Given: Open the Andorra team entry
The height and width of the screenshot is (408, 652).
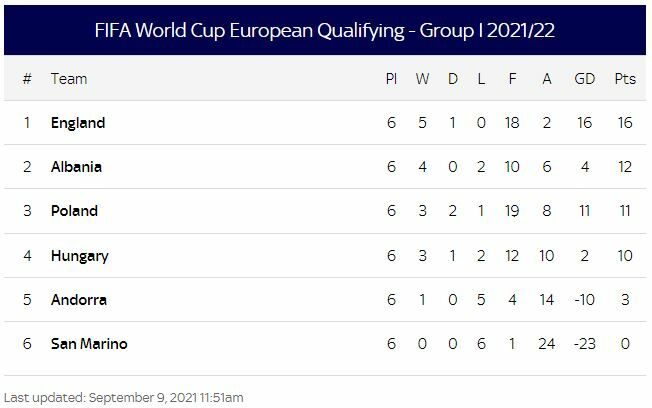Looking at the screenshot, I should coord(79,300).
